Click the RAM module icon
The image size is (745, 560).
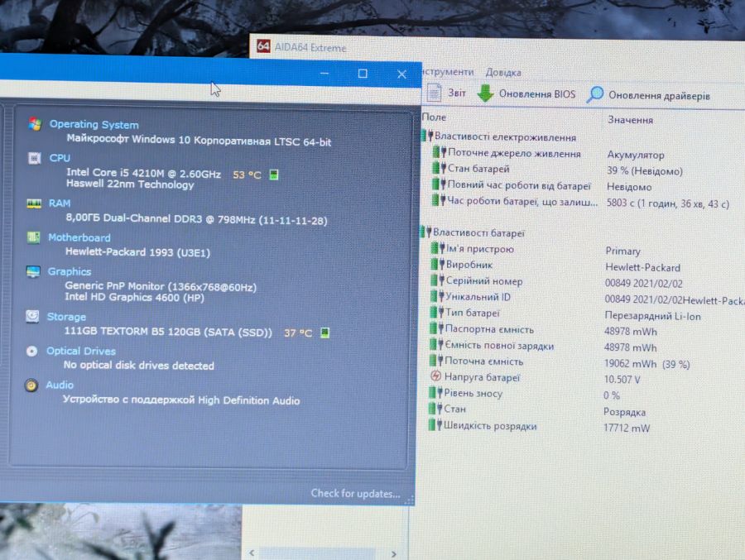point(33,203)
